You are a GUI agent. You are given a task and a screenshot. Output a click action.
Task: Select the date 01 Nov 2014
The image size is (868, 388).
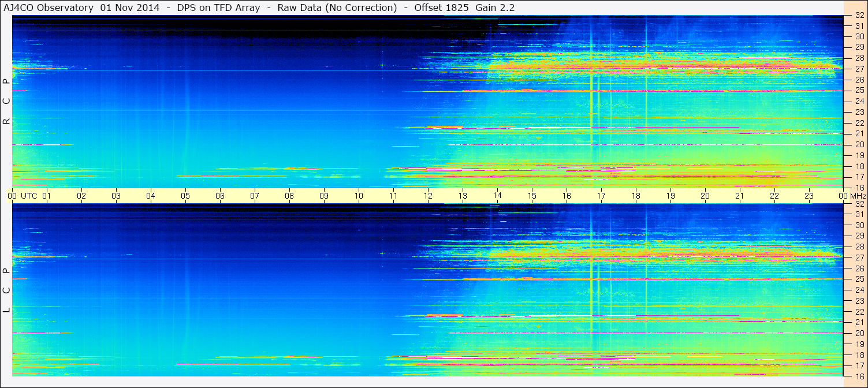pos(130,8)
